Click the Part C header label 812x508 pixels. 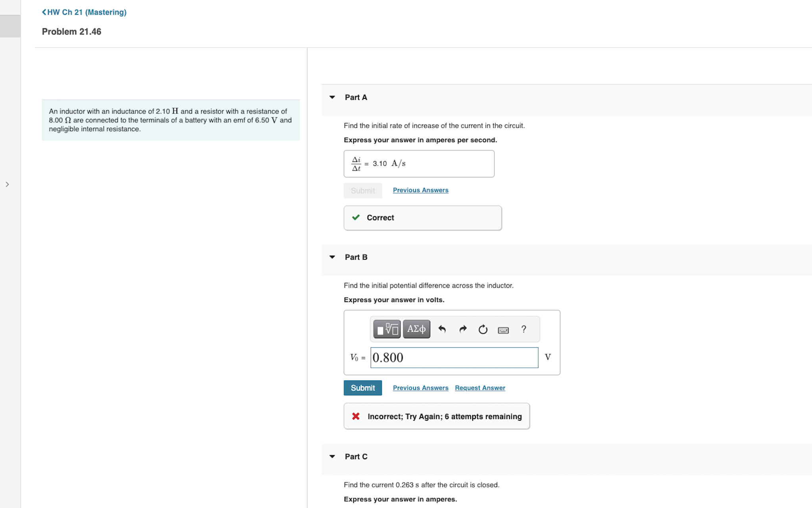pyautogui.click(x=356, y=456)
